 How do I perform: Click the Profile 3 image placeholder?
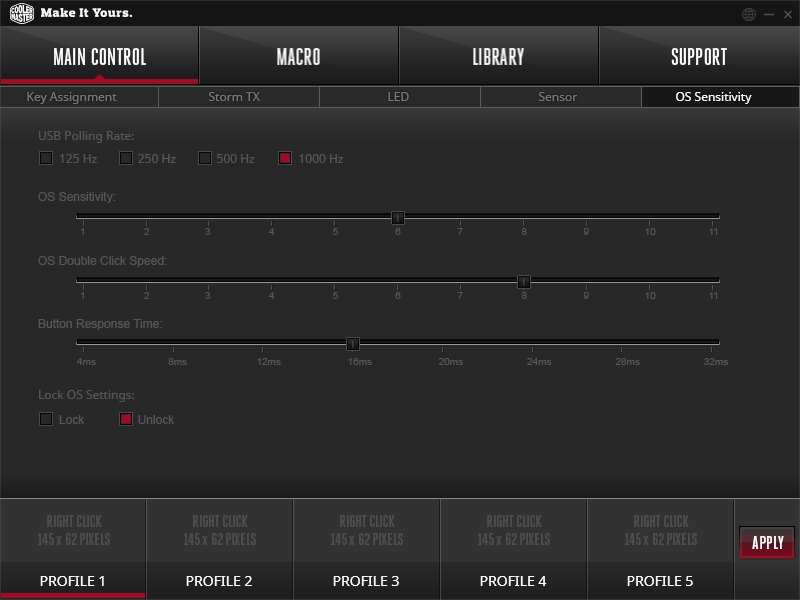click(367, 531)
